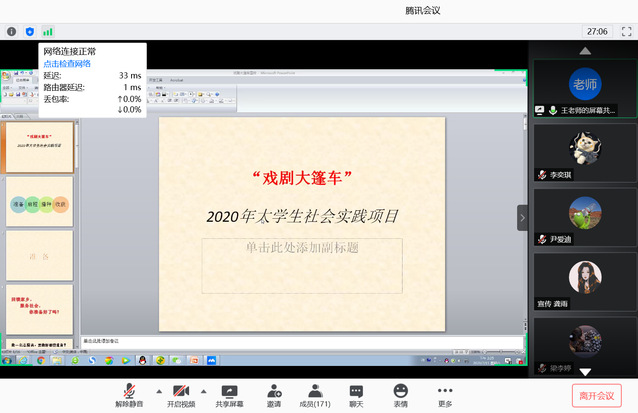Click the meeting info icon
The image size is (638, 413).
[x=12, y=32]
